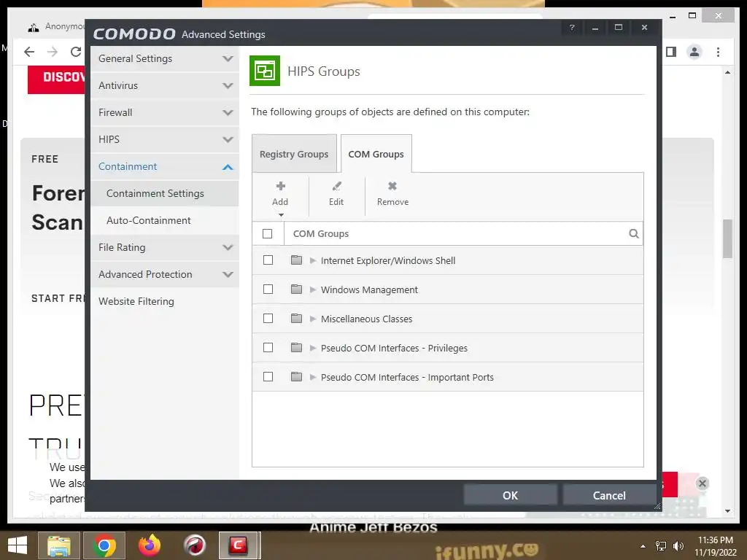
Task: Expand the Internet Explorer/Windows Shell group triangle
Action: tap(313, 260)
